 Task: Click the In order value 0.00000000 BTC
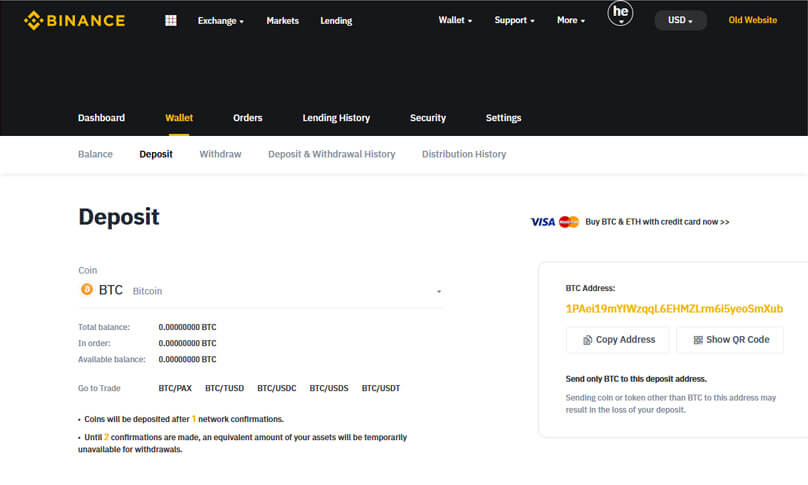coord(187,343)
